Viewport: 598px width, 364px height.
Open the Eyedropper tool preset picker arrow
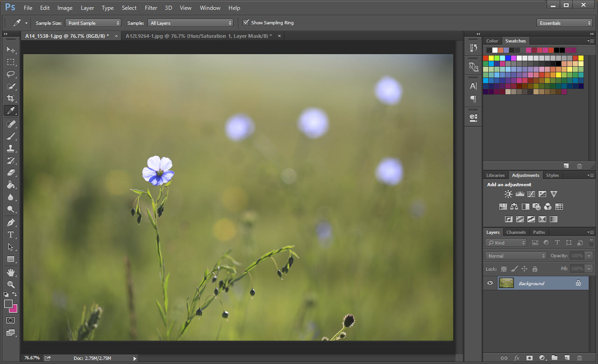click(26, 23)
